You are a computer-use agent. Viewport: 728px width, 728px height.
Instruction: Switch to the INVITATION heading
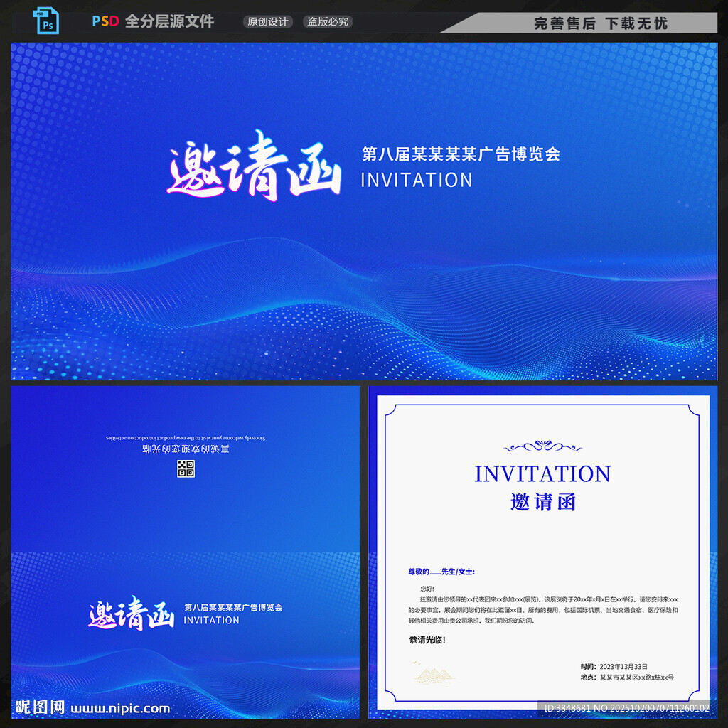click(542, 473)
